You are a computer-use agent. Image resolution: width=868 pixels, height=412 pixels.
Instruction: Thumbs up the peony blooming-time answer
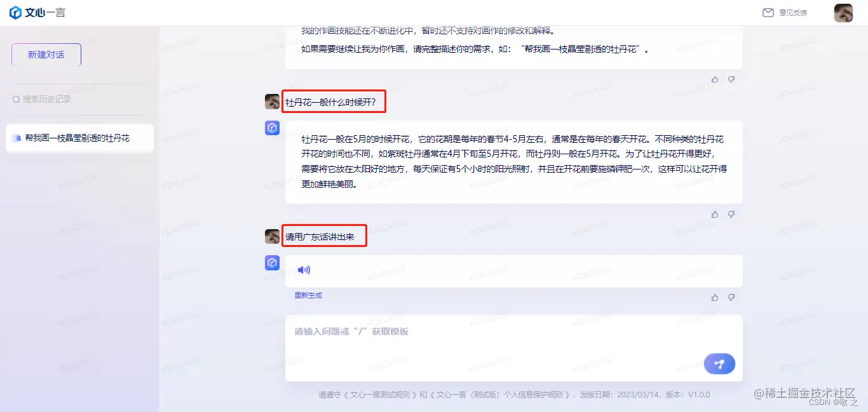715,215
